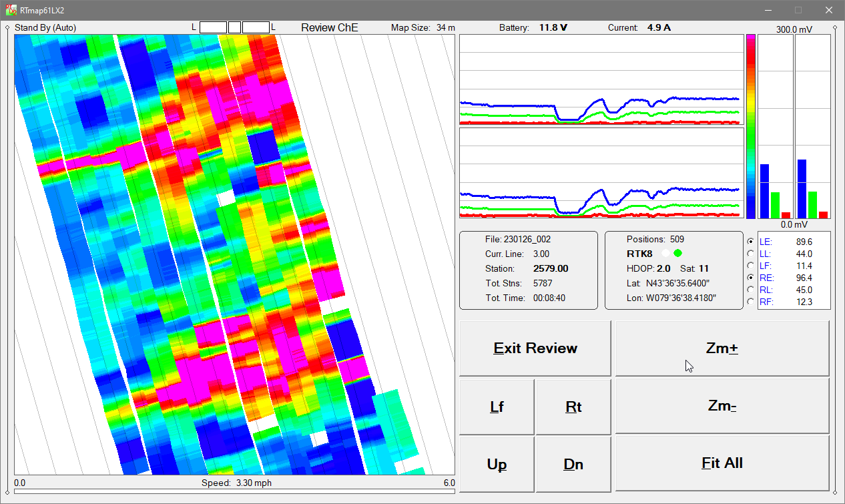Select the LE channel radio button
The height and width of the screenshot is (504, 845).
point(751,242)
